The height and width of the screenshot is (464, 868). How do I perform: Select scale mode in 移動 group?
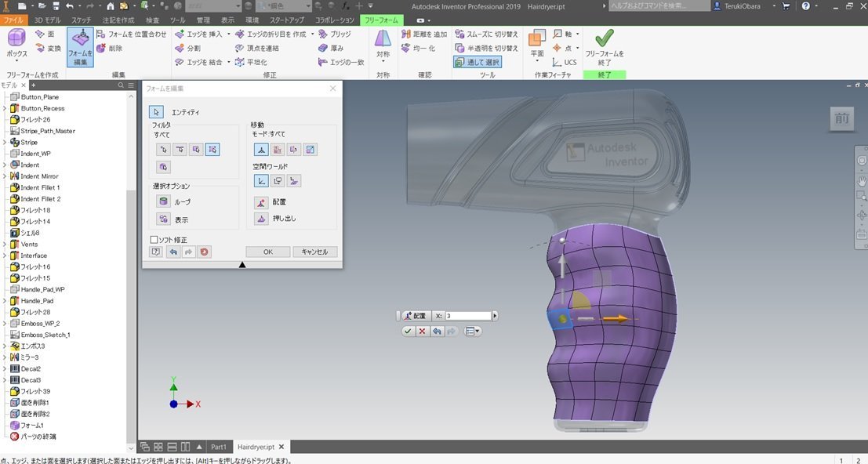coord(310,150)
